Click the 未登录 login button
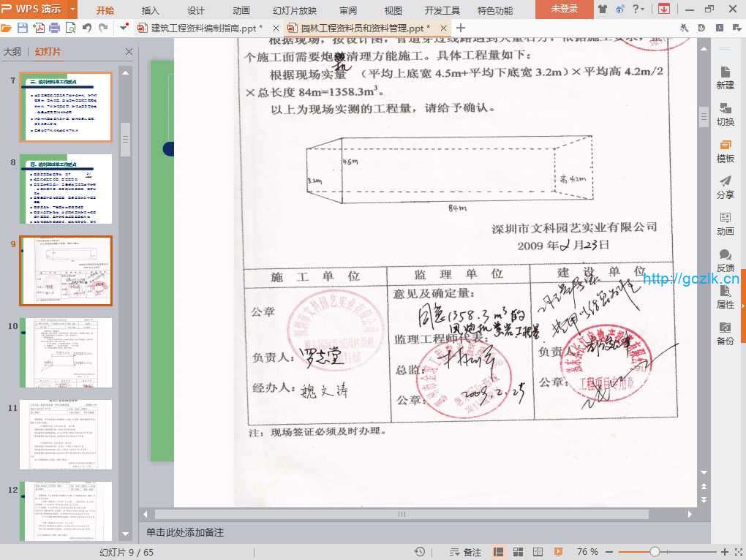 (x=564, y=9)
